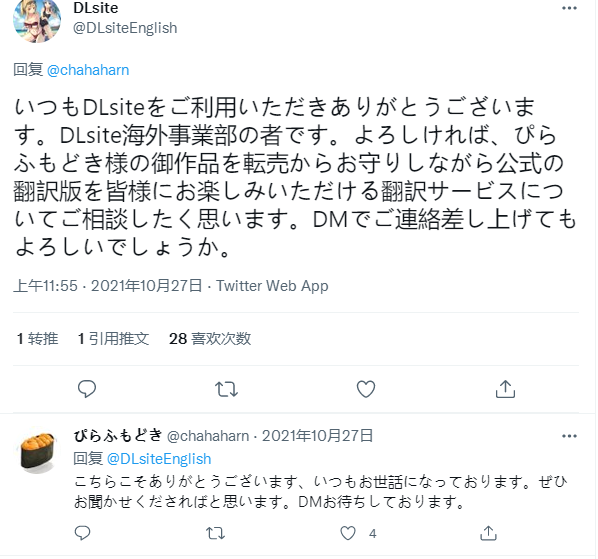
Task: Click the 上午11:55 2021年10月27日 timestamp
Action: [x=108, y=286]
